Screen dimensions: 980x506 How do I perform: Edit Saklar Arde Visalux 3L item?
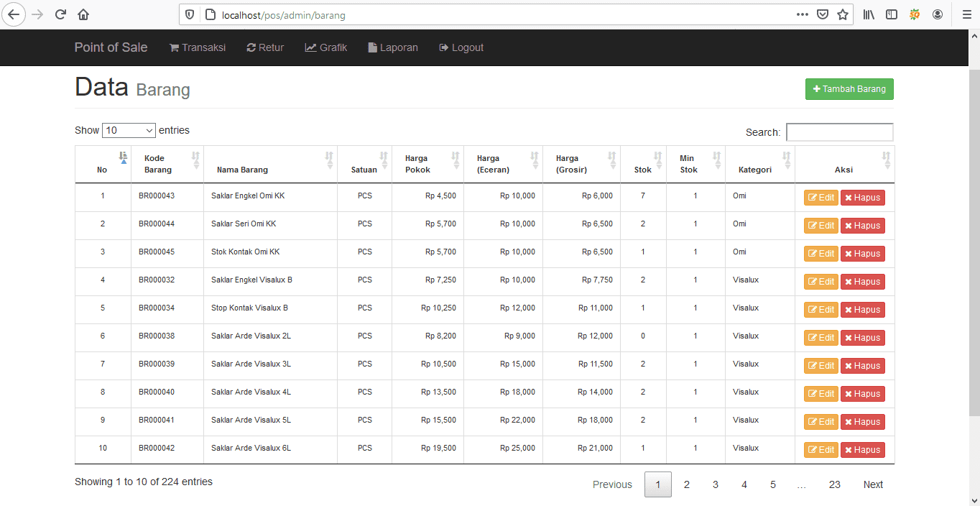tap(821, 366)
